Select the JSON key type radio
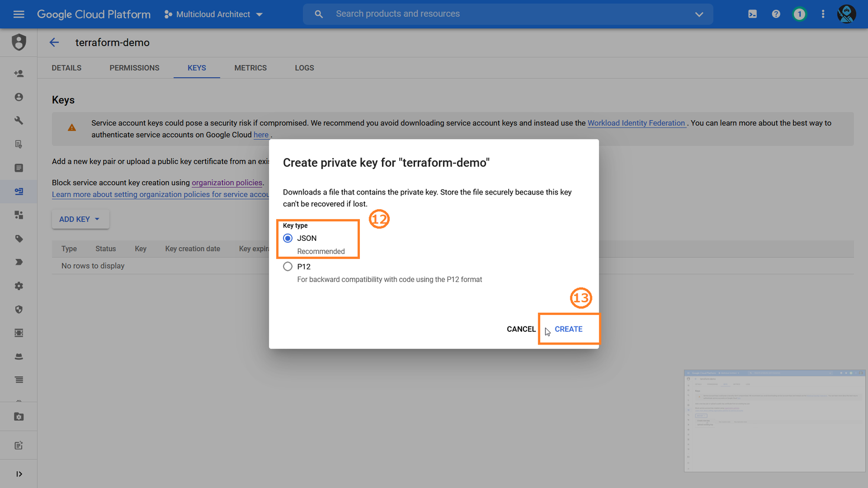The width and height of the screenshot is (868, 488). click(x=288, y=238)
